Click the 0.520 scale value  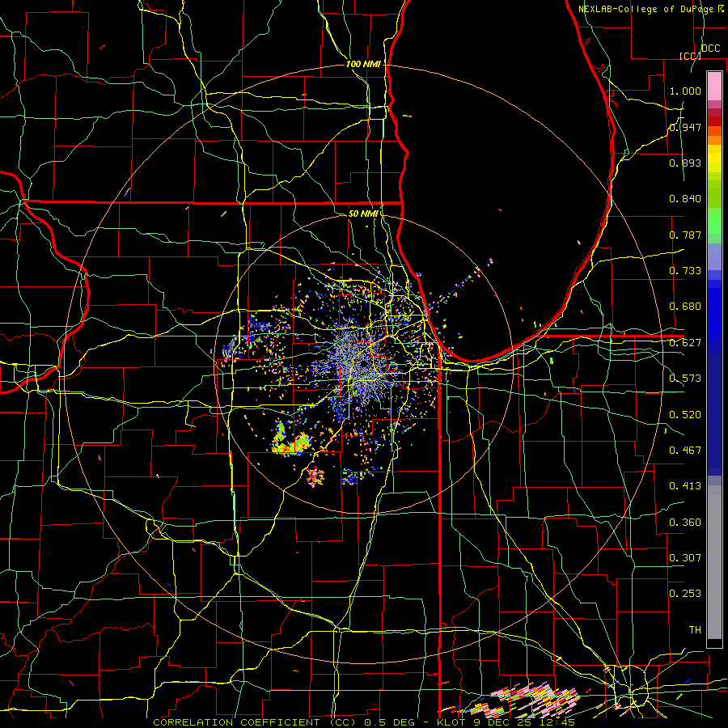[685, 414]
